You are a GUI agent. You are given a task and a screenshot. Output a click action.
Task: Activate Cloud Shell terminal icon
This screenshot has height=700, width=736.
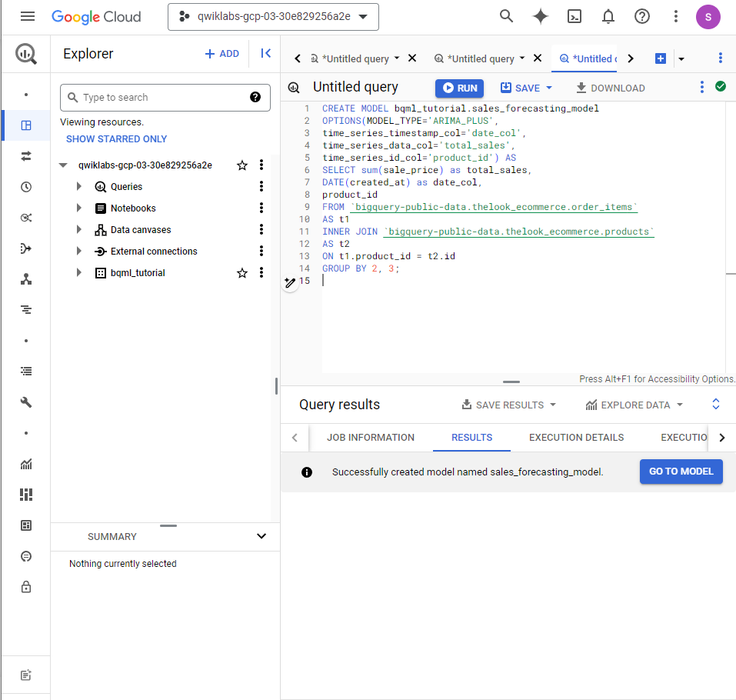click(x=574, y=16)
